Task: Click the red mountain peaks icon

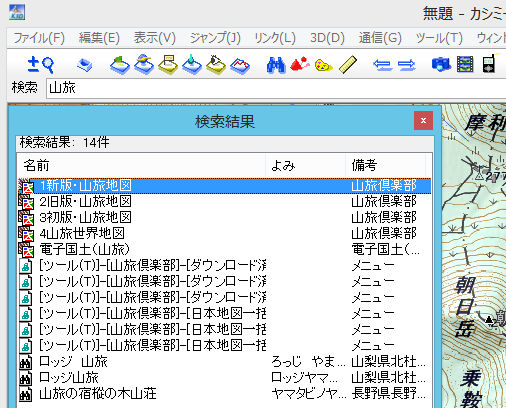Action: (x=300, y=64)
